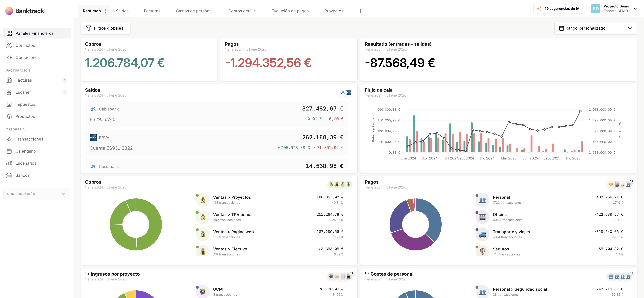Open the 49 sugerencias de IA button
The height and width of the screenshot is (298, 644).
(558, 8)
